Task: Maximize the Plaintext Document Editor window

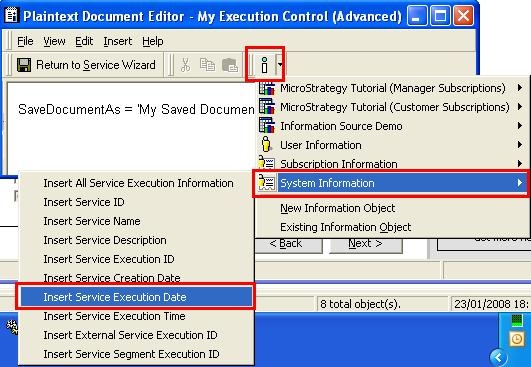Action: 440,16
